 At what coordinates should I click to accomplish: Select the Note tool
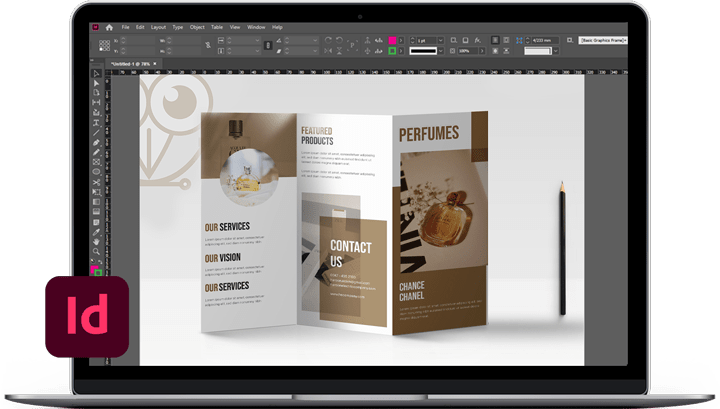click(x=96, y=222)
